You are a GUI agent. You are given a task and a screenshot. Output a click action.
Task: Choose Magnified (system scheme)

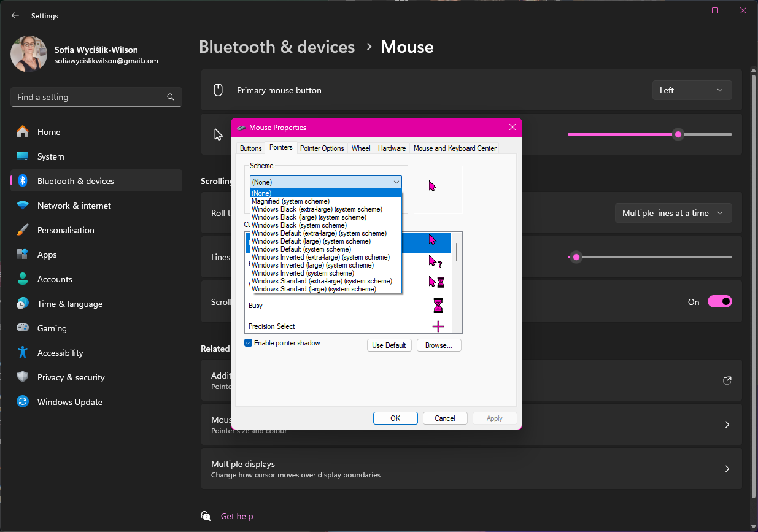[326, 201]
